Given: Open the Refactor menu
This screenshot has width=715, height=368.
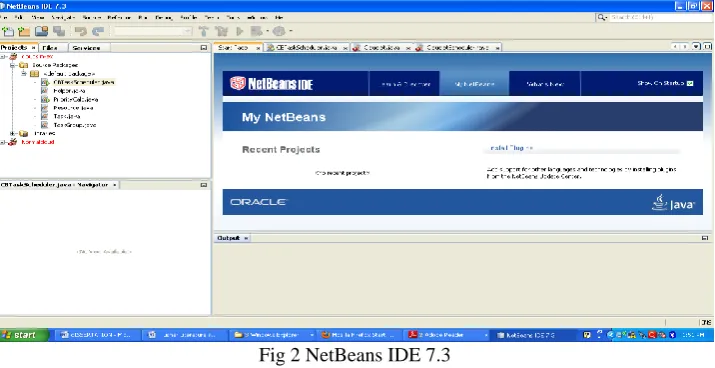Looking at the screenshot, I should [119, 17].
